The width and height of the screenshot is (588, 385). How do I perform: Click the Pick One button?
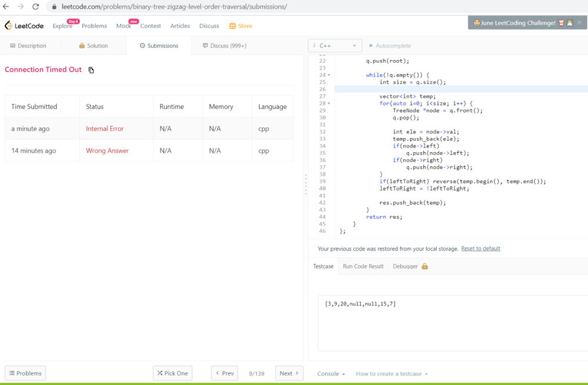[x=172, y=373]
